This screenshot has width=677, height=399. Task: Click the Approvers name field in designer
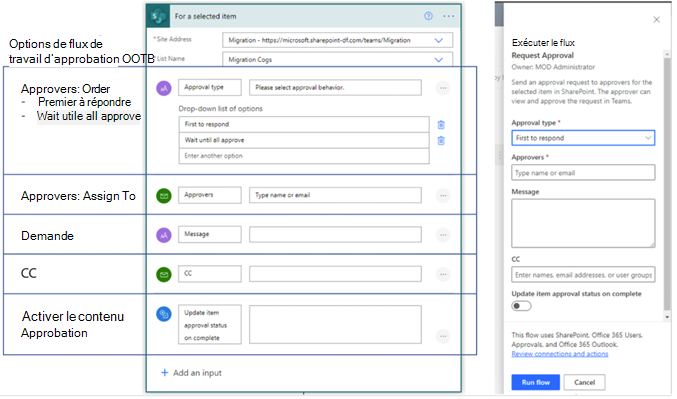point(210,195)
